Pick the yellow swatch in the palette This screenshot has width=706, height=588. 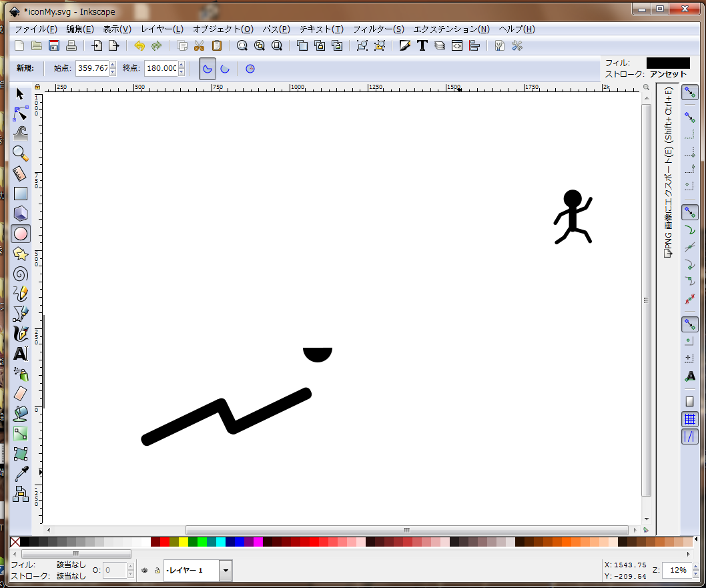click(x=184, y=542)
